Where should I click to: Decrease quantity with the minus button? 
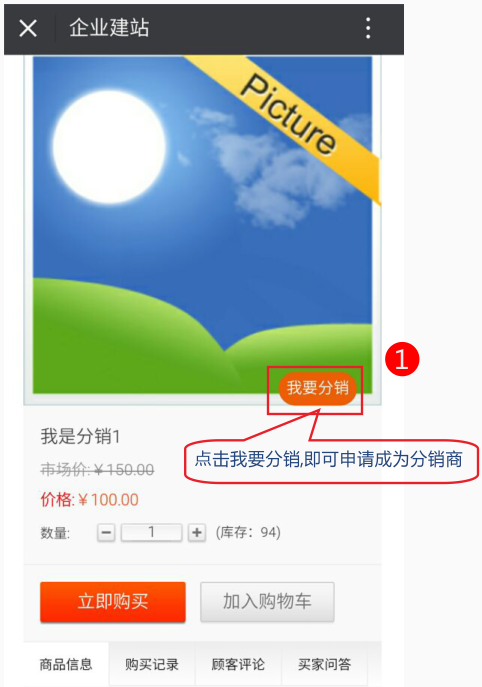pos(106,533)
